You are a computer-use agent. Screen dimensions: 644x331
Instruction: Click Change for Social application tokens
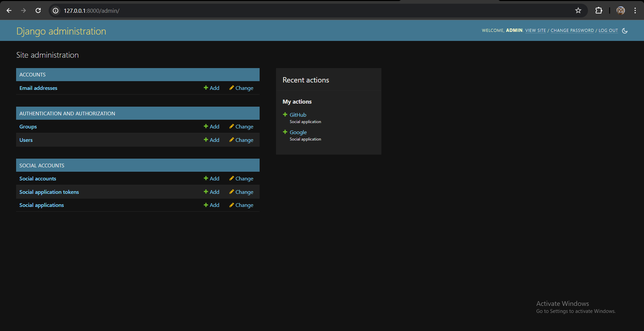pos(241,192)
